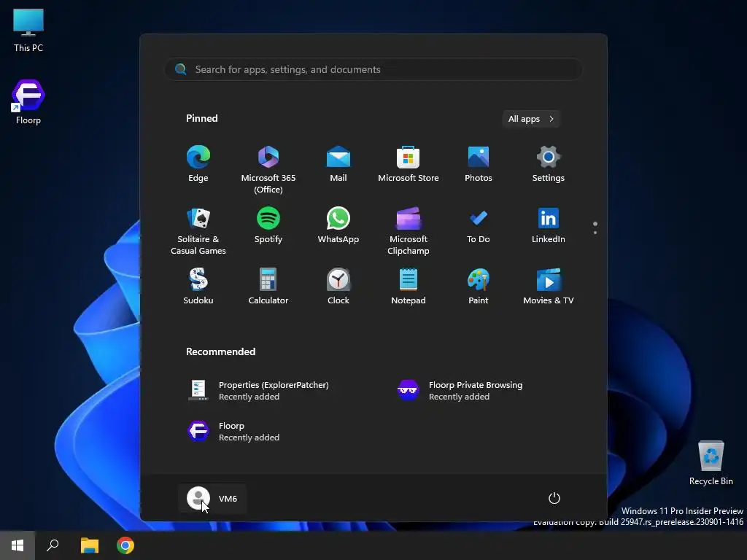Go to next page of pinned apps
The height and width of the screenshot is (560, 747).
(595, 233)
